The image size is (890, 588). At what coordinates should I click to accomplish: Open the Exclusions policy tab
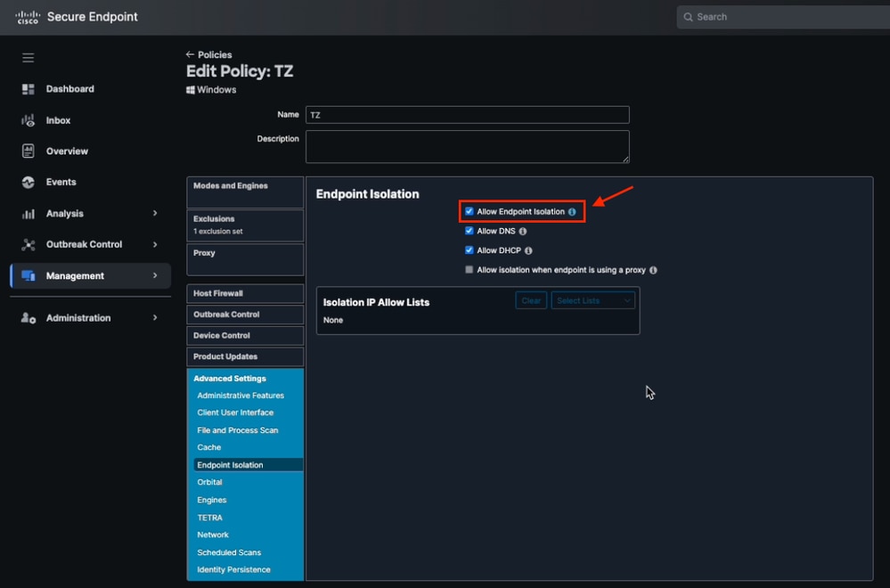(x=245, y=225)
